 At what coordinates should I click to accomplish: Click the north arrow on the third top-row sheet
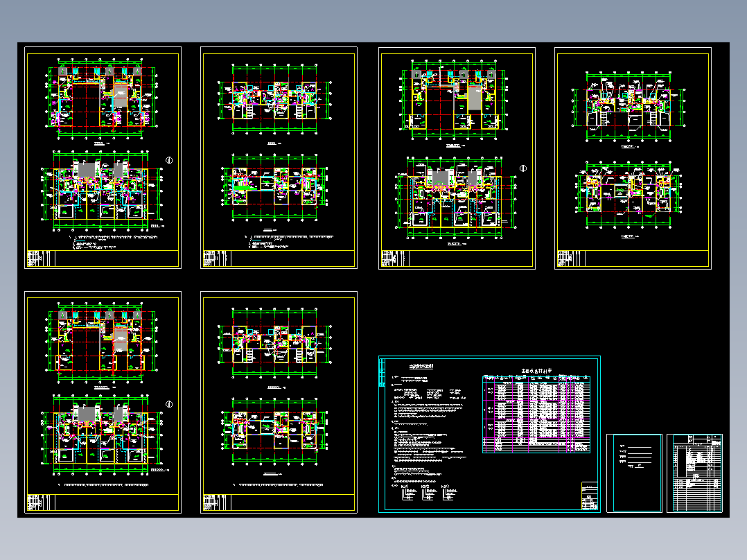coord(523,168)
